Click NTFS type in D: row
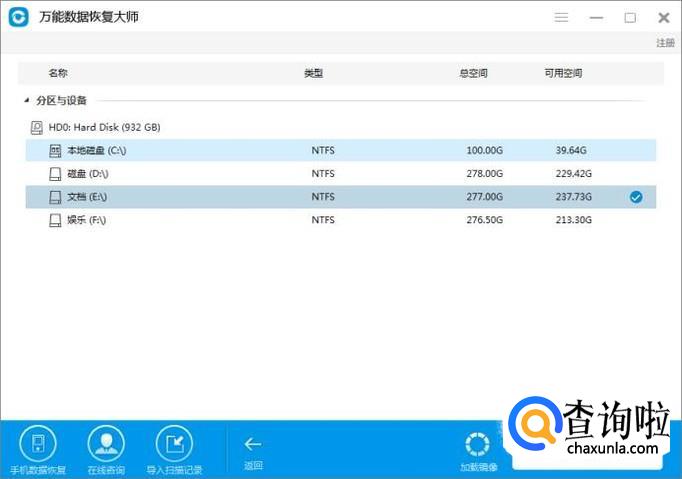The width and height of the screenshot is (682, 479). pyautogui.click(x=323, y=174)
